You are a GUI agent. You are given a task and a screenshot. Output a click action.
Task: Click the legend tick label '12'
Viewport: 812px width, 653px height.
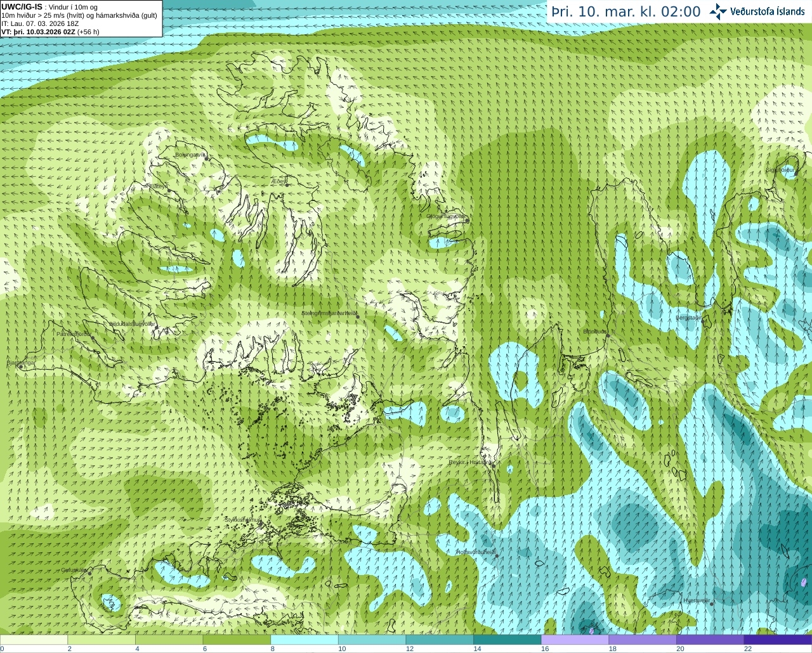(x=410, y=649)
